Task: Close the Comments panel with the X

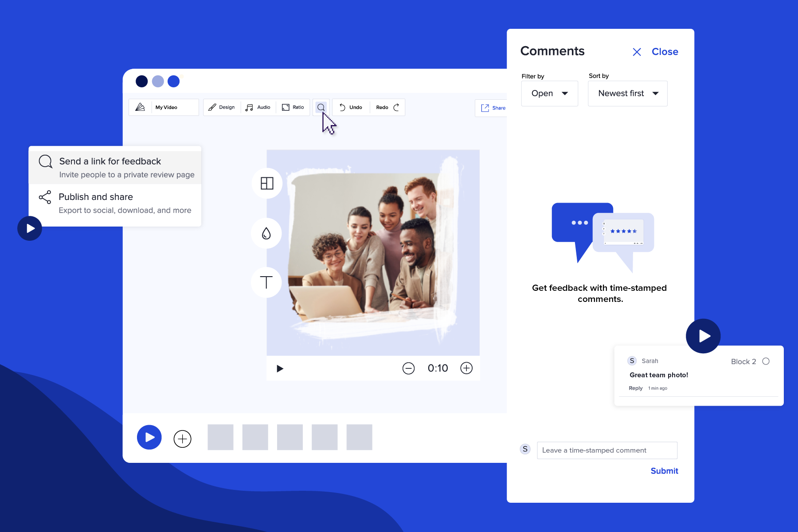Action: [x=637, y=52]
